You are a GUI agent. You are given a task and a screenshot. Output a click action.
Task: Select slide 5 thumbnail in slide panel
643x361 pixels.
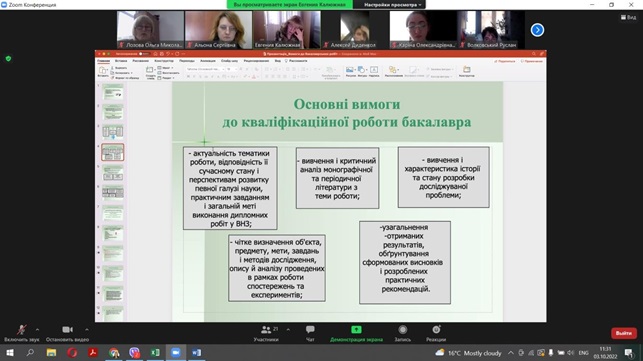(x=113, y=173)
